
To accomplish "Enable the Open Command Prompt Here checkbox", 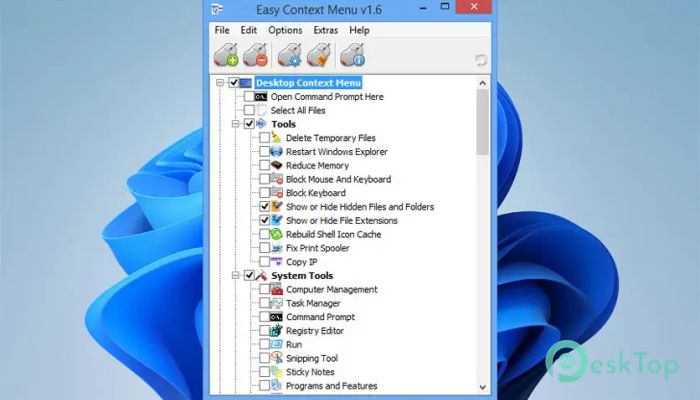I will [x=249, y=96].
